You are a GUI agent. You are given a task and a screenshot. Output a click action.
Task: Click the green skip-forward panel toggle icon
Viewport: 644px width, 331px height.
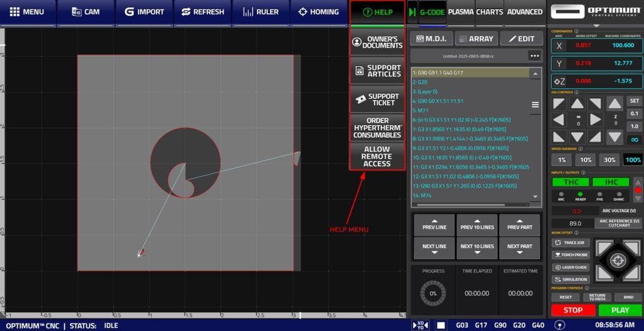pyautogui.click(x=412, y=12)
